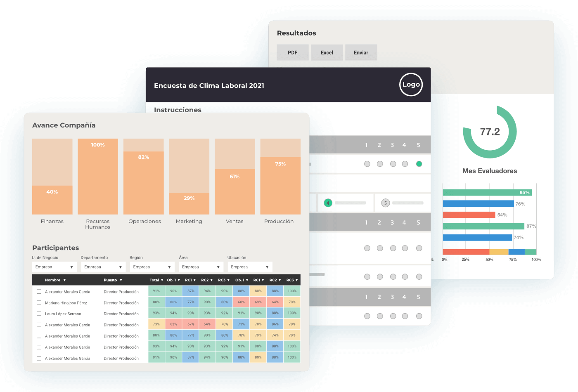Click the Instrucciones heading in the survey
This screenshot has height=392, width=578.
178,110
